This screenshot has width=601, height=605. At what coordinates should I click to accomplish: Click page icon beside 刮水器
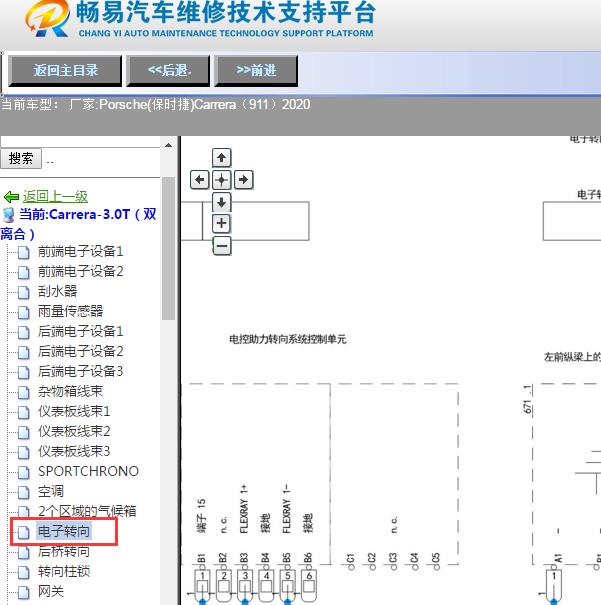click(24, 292)
